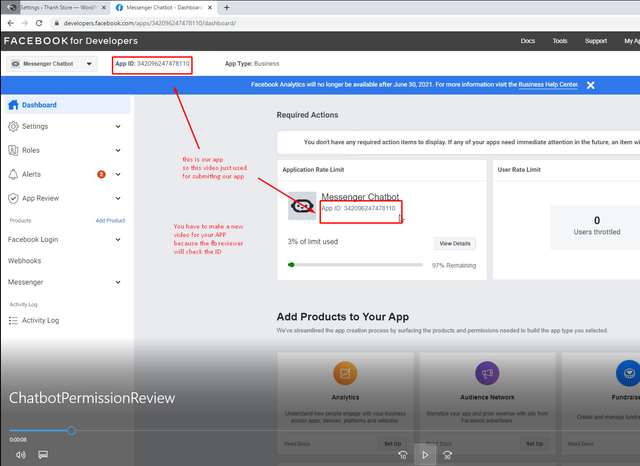
Task: Expand the Facebook Login chevron
Action: pos(118,240)
